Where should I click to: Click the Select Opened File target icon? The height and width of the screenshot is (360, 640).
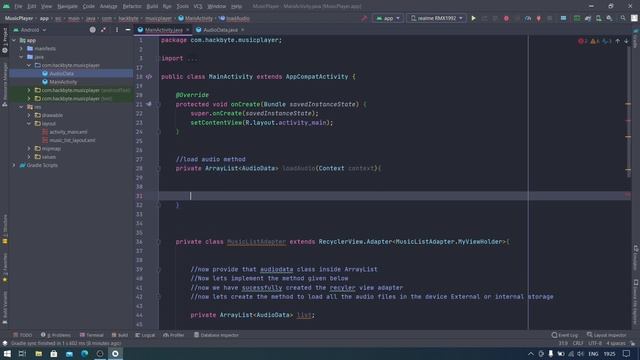93,30
